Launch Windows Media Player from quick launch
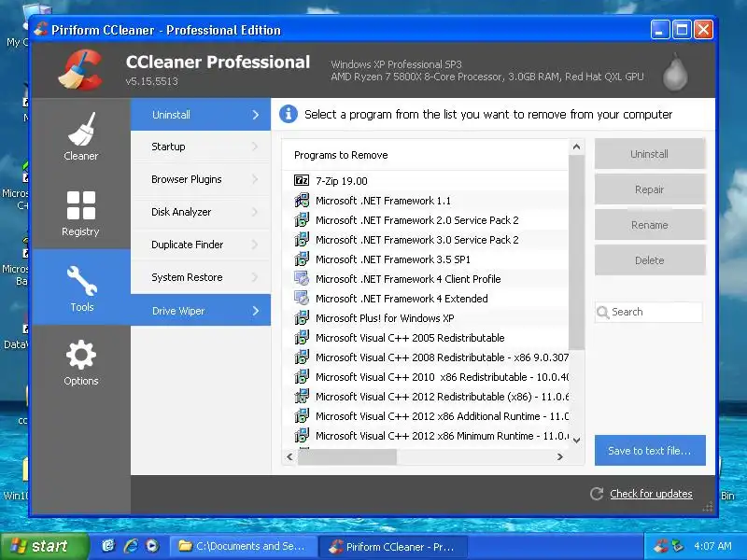This screenshot has width=747, height=560. [152, 546]
